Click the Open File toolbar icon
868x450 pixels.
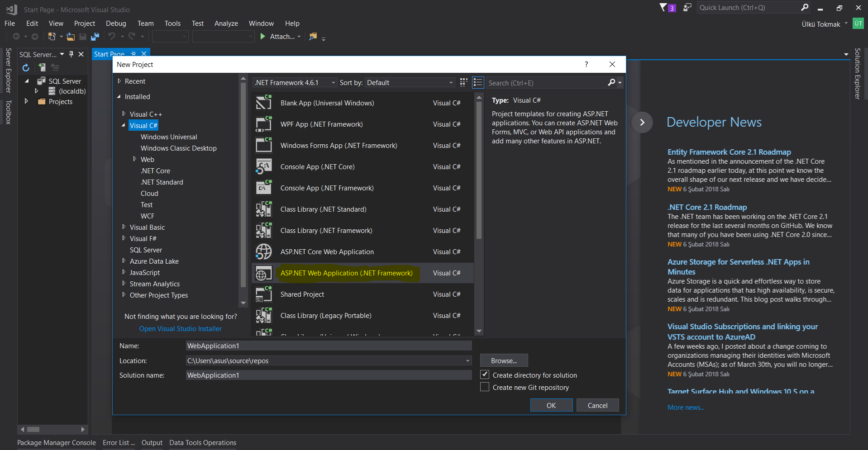point(71,37)
